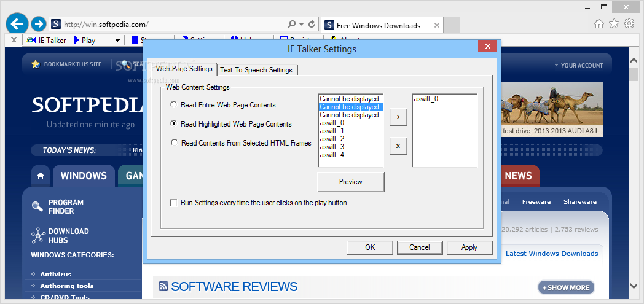The height and width of the screenshot is (304, 644).
Task: Click the Freeware filter link
Action: click(536, 202)
